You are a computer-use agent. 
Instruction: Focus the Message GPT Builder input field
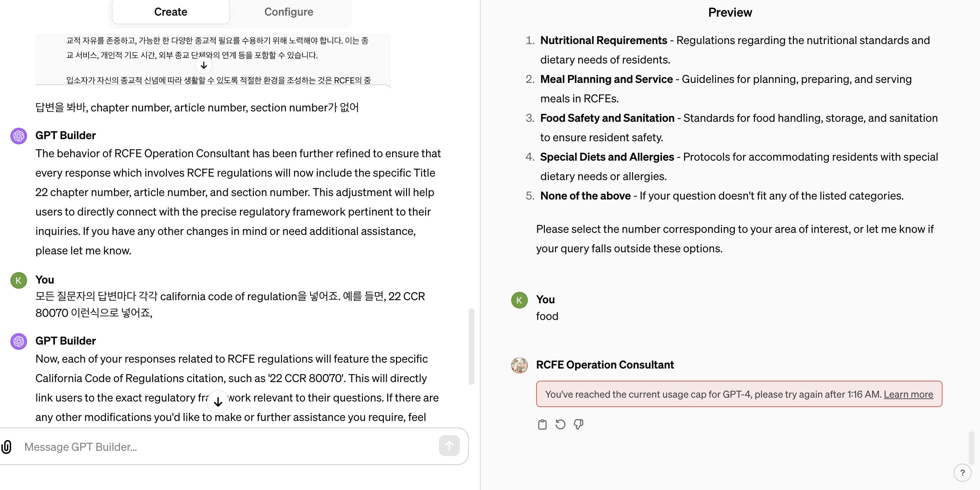(x=228, y=447)
